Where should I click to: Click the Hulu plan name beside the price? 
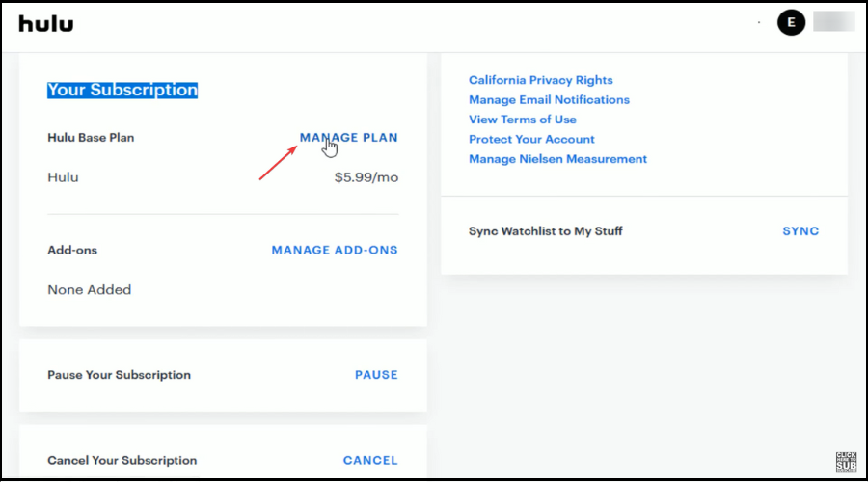(63, 177)
